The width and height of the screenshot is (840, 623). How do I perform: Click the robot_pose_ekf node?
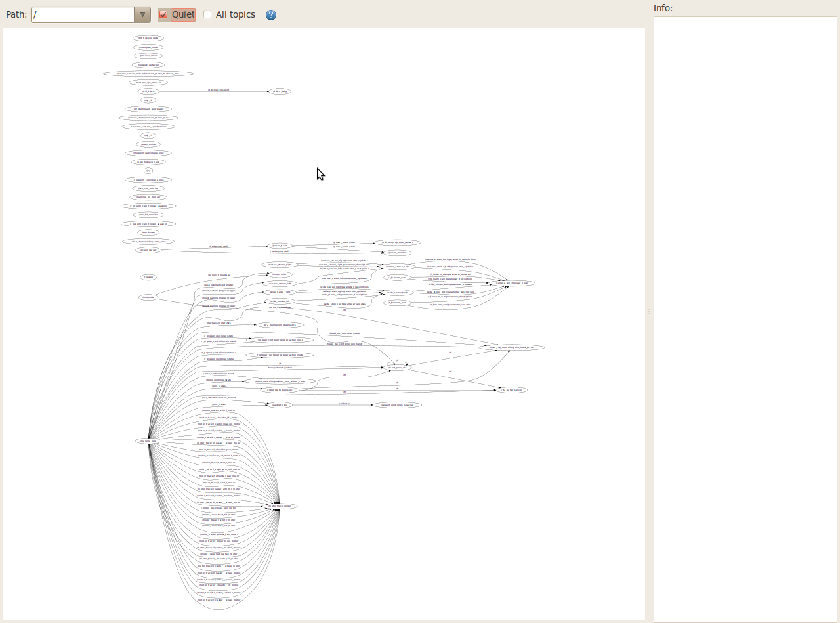click(398, 368)
